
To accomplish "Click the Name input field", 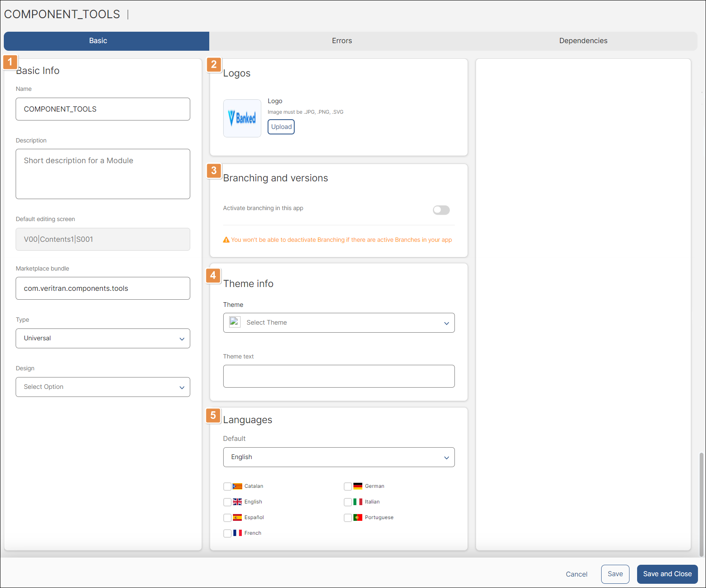I will [x=103, y=109].
